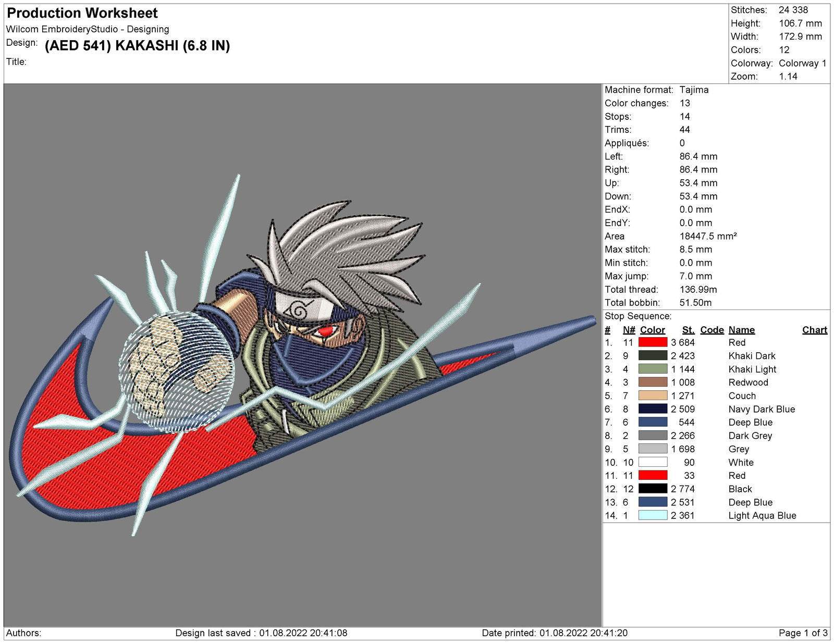Click the 'Chart' column header
The image size is (834, 644).
pyautogui.click(x=815, y=330)
